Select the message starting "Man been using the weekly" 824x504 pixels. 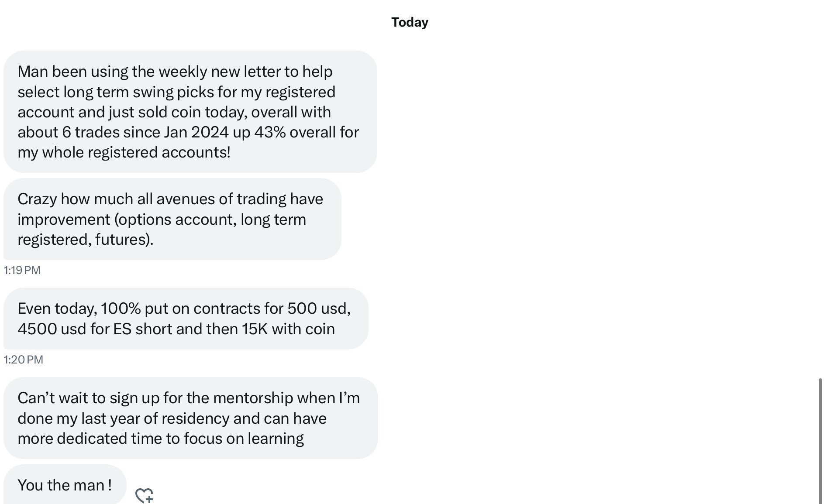coord(190,112)
